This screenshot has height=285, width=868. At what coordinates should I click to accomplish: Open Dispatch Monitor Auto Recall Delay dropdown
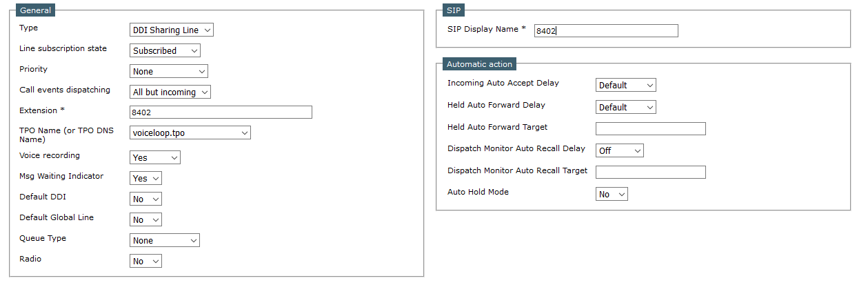620,150
